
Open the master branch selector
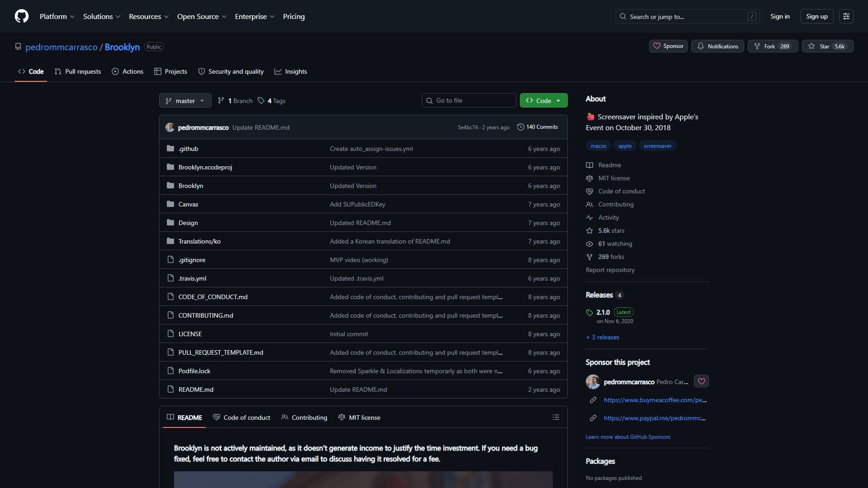[185, 100]
